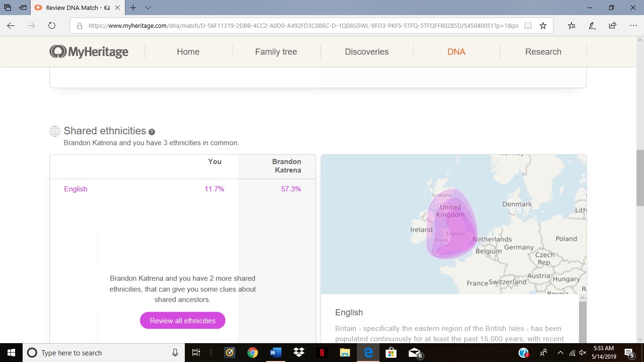This screenshot has height=362, width=644.
Task: Click the page vertical scrollbar thumb
Action: (x=640, y=178)
